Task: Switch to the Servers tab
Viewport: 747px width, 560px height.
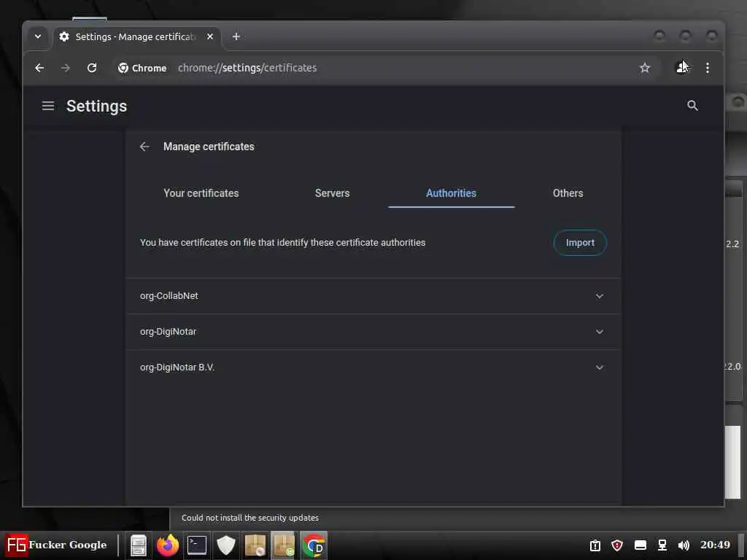Action: 332,193
